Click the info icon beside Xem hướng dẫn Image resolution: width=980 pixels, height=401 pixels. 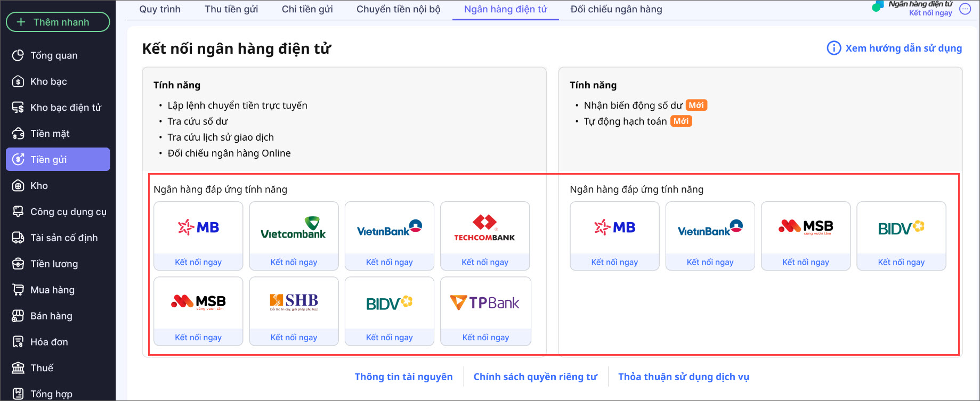833,48
